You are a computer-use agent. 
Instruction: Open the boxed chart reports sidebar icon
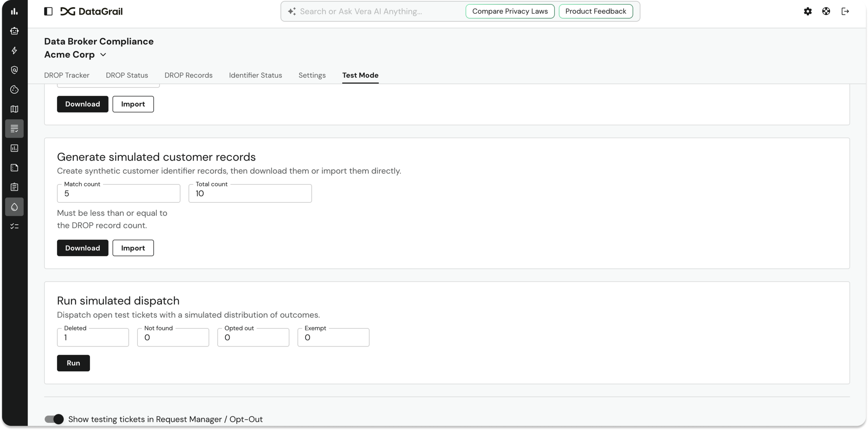coord(14,148)
